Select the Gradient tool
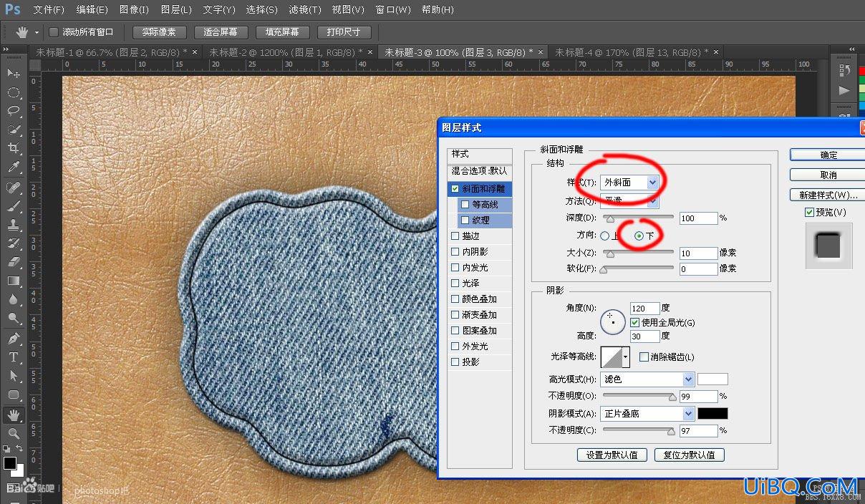Viewport: 865px width, 504px height. tap(14, 281)
